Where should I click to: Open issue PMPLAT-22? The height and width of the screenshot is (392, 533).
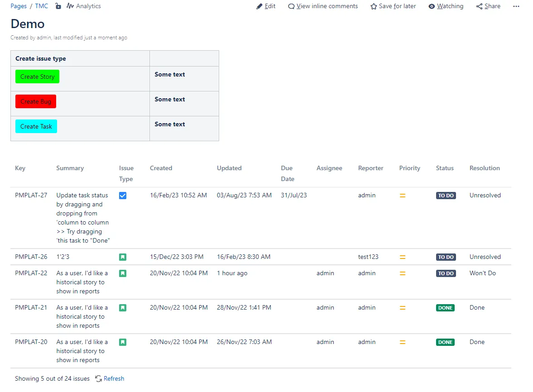click(x=31, y=273)
